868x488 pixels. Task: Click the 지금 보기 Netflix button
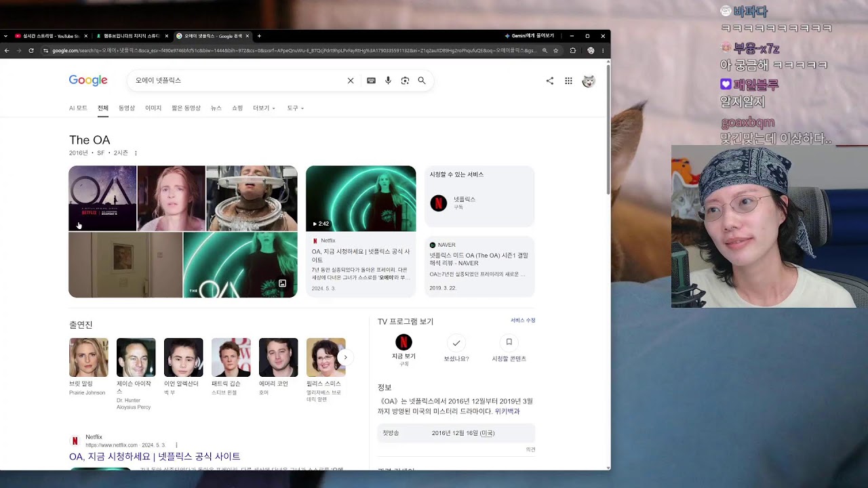point(403,349)
